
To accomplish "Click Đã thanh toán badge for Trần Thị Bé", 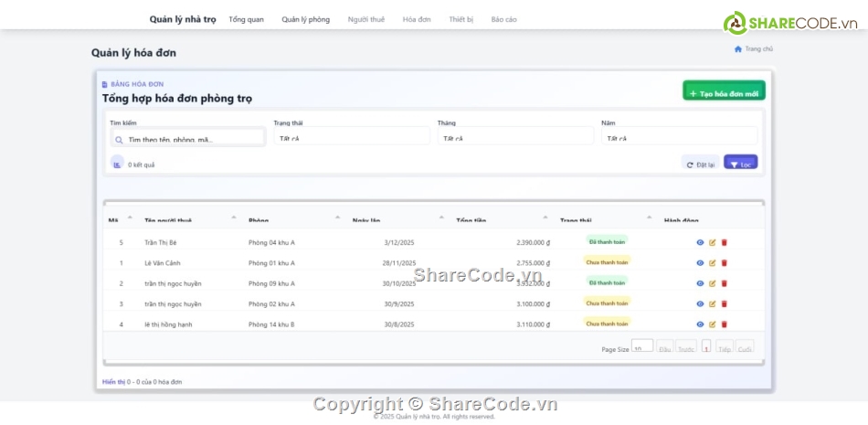I will click(608, 241).
